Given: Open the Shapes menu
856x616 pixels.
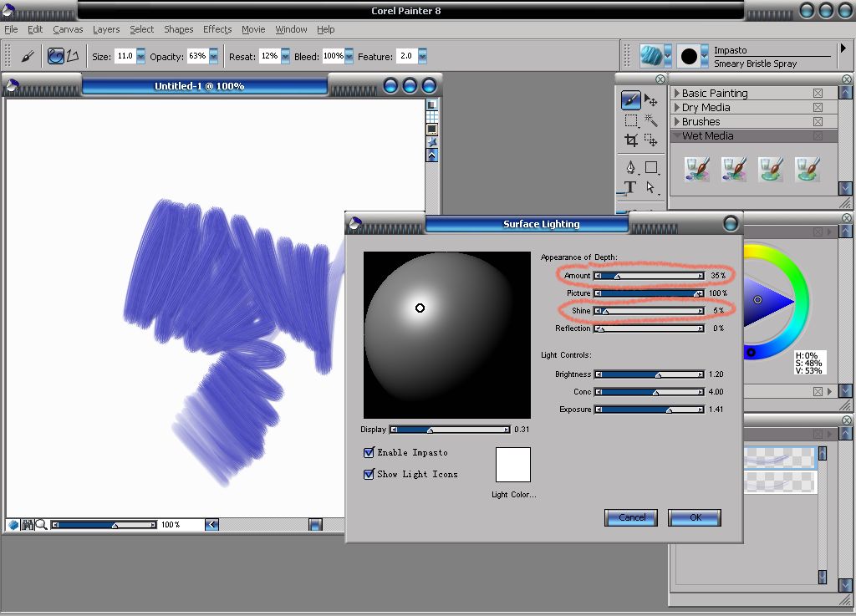Looking at the screenshot, I should pos(179,29).
